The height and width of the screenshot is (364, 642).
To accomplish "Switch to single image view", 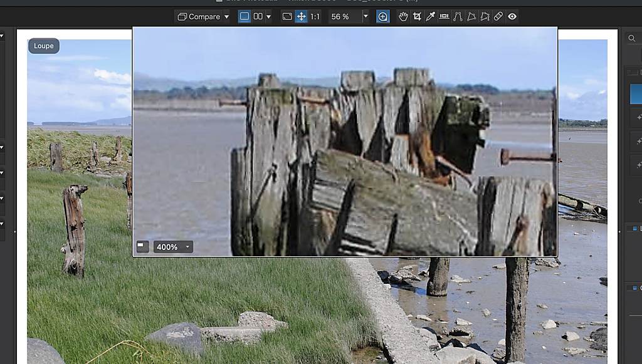I will pyautogui.click(x=245, y=17).
